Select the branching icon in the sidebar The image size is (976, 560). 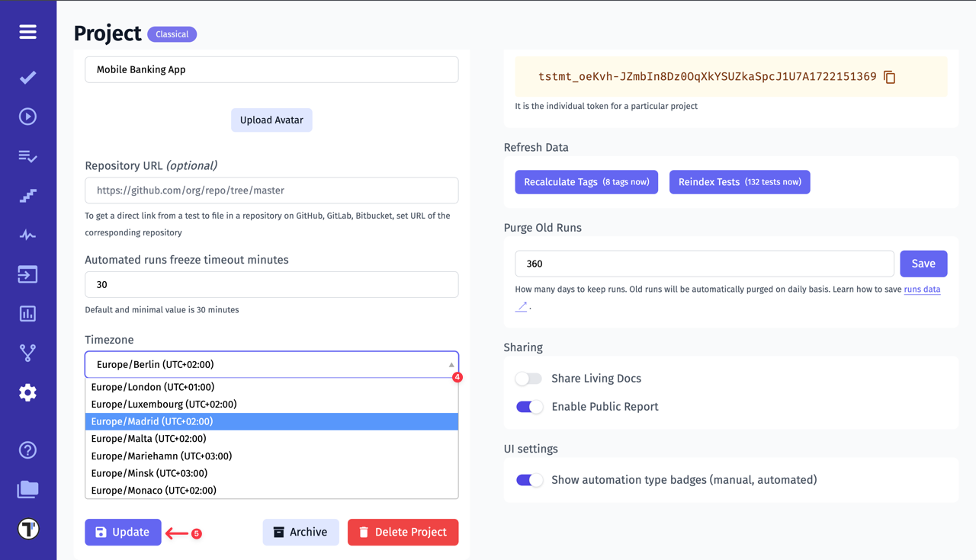tap(27, 353)
